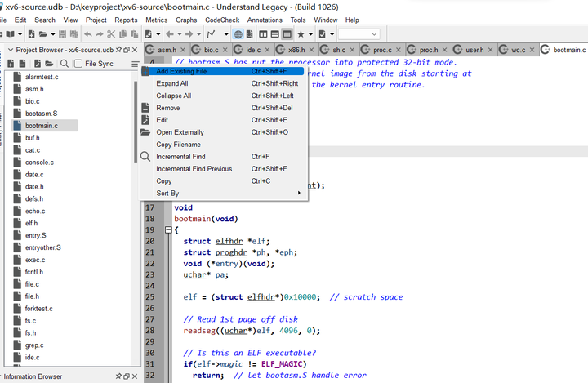Choose Add Existing File from context menu
The height and width of the screenshot is (383, 588).
point(181,71)
